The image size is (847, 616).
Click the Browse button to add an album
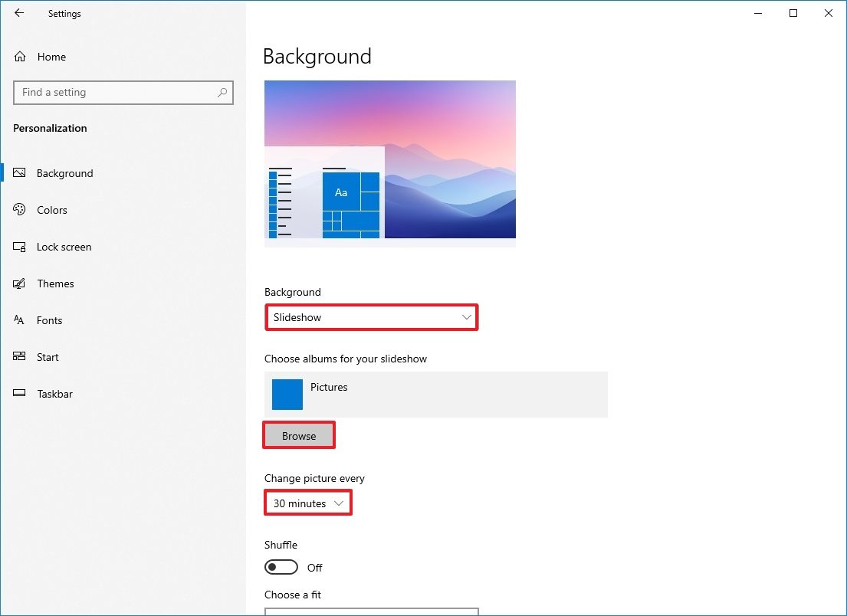point(299,435)
